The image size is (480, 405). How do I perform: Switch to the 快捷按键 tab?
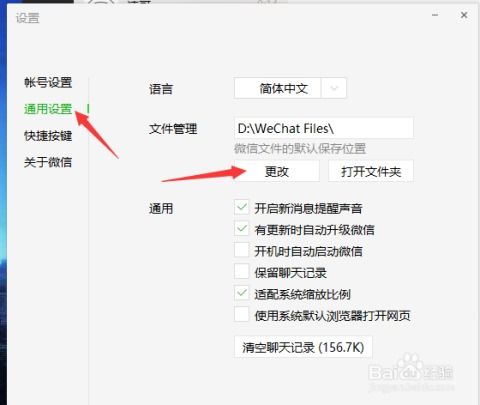coord(48,136)
